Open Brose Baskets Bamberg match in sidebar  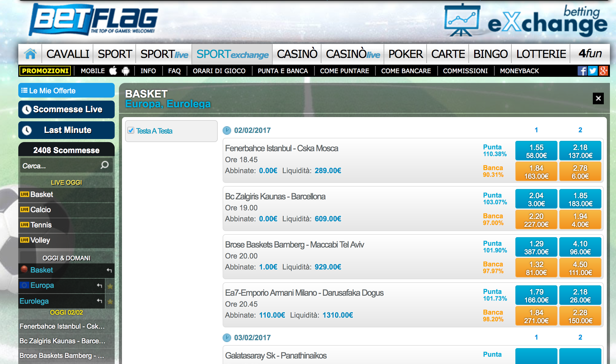[x=66, y=355]
